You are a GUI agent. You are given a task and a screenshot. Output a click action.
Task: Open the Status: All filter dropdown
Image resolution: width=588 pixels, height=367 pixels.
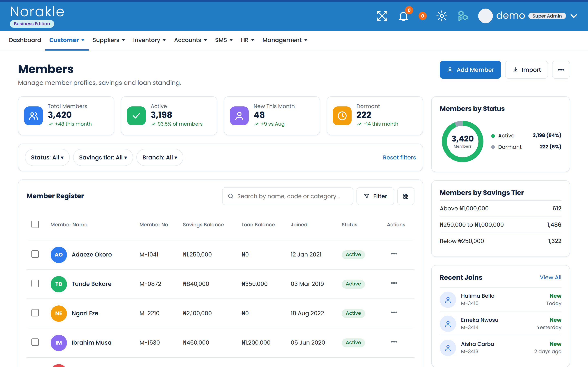(47, 158)
